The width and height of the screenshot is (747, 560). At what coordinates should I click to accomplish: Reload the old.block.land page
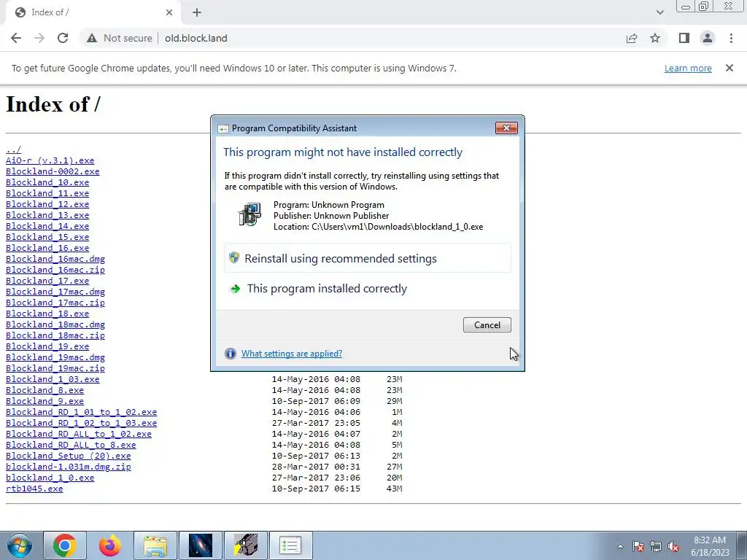pos(63,38)
